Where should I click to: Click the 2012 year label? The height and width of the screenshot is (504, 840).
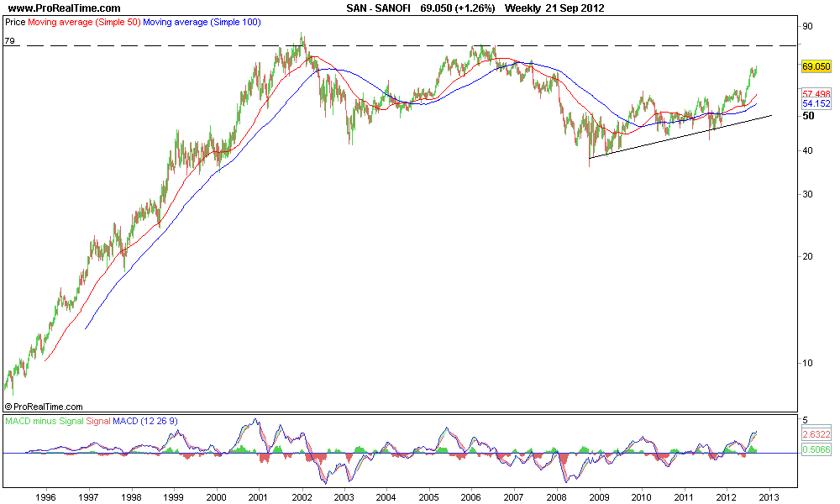coord(727,497)
